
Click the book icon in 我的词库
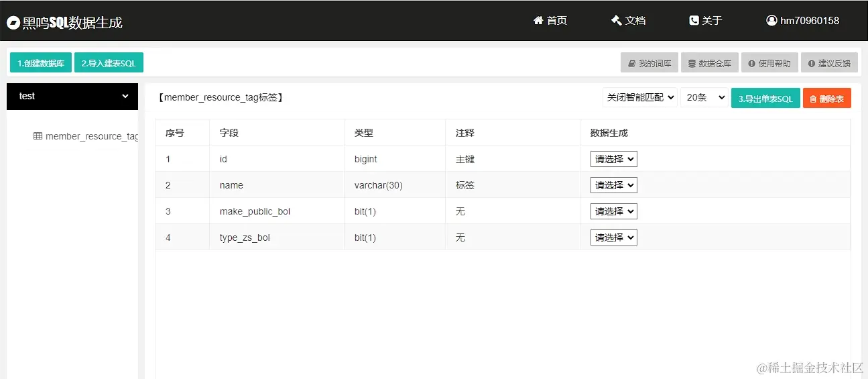tap(632, 64)
